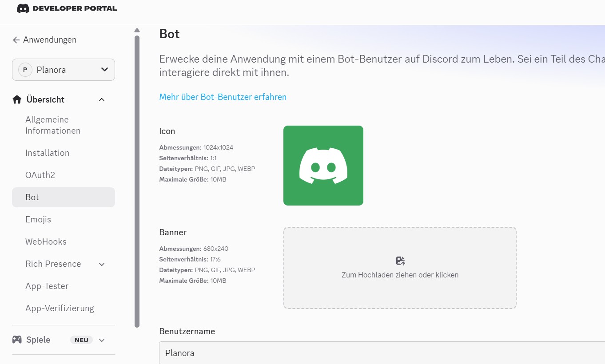Open the OAuth2 settings page
The width and height of the screenshot is (605, 364).
point(40,175)
